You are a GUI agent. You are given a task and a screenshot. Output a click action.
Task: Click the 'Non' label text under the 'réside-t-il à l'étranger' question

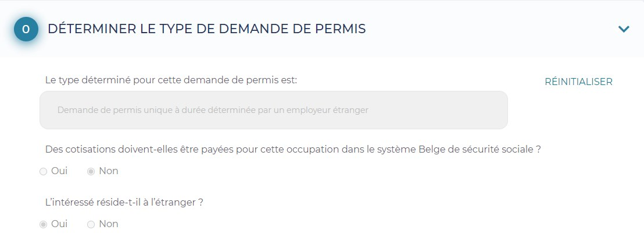pos(109,224)
